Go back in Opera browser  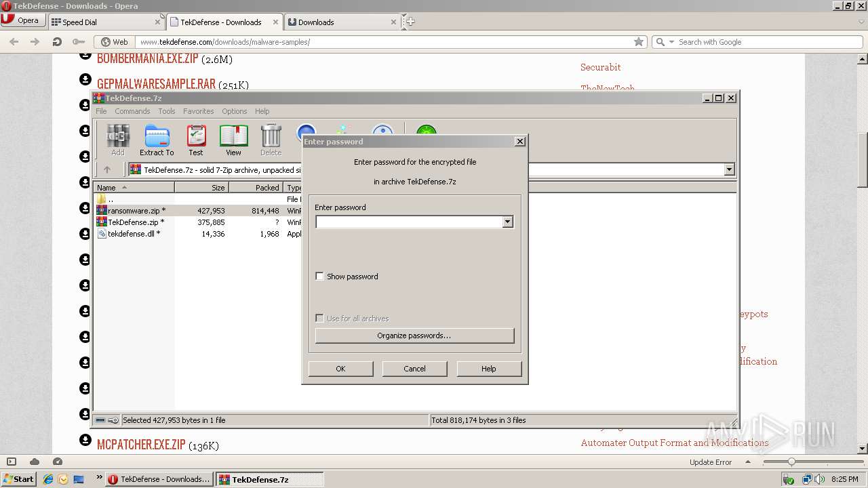[x=14, y=42]
